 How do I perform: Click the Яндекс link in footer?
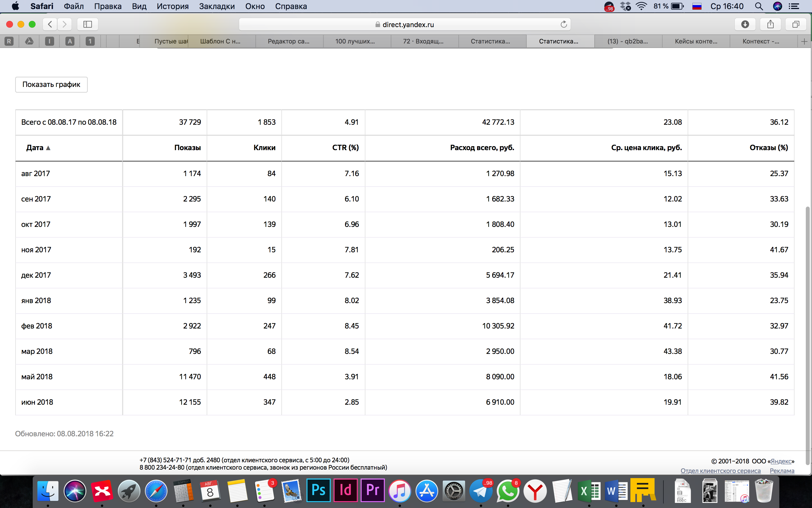point(781,461)
